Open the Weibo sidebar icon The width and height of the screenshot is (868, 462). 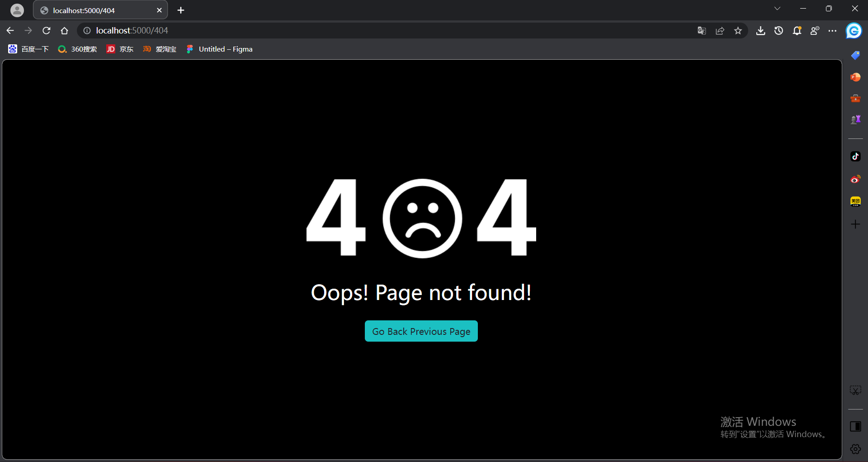coord(855,179)
